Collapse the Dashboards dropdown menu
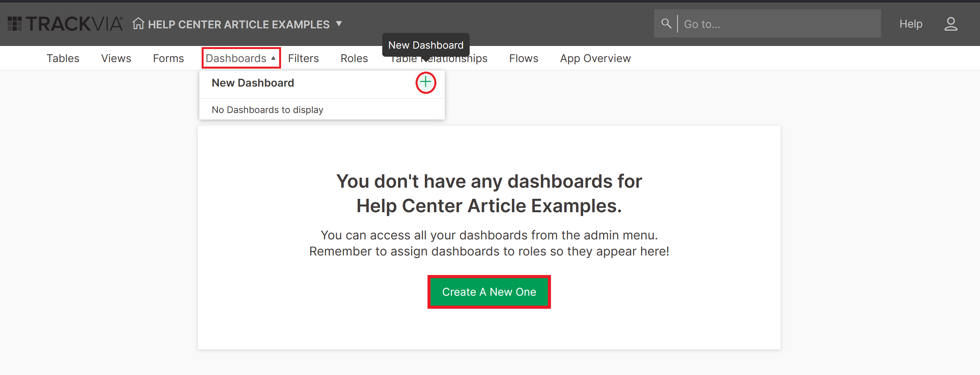980x375 pixels. tap(236, 58)
